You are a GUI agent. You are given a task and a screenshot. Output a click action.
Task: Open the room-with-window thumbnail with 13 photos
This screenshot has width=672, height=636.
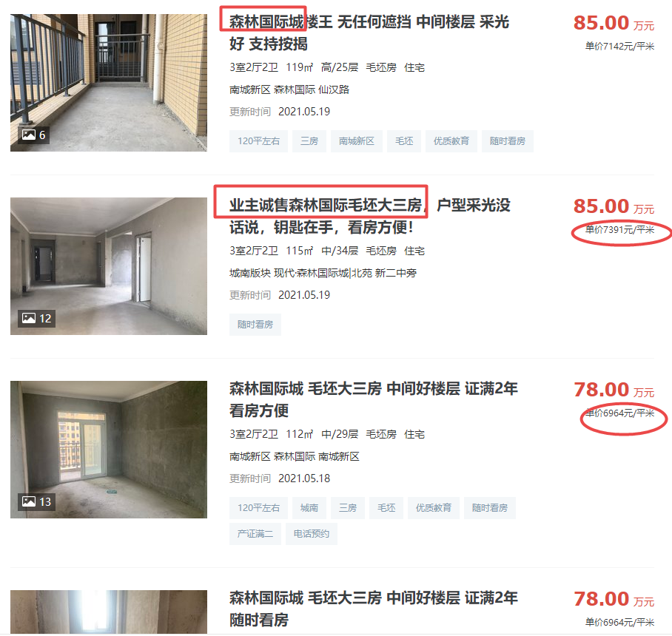(109, 450)
